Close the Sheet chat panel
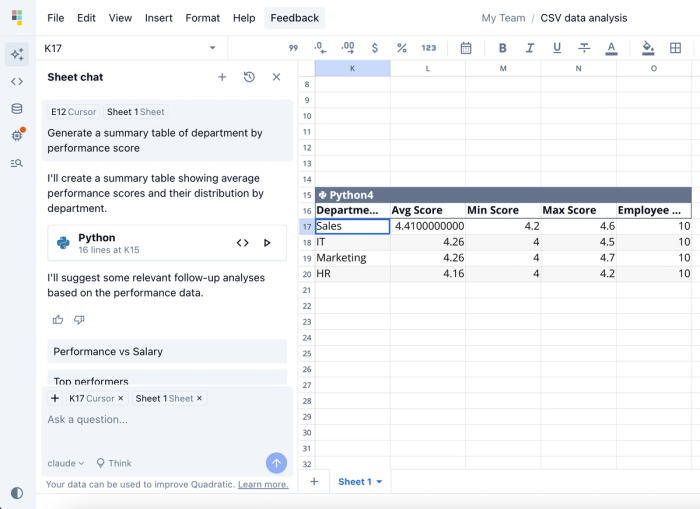Image resolution: width=700 pixels, height=509 pixels. click(x=276, y=77)
